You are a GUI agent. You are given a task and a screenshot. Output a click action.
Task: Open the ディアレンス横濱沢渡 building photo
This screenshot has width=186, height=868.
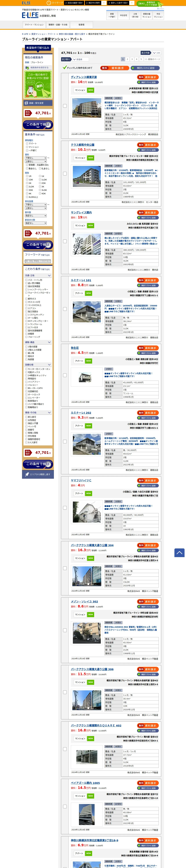[87, 108]
